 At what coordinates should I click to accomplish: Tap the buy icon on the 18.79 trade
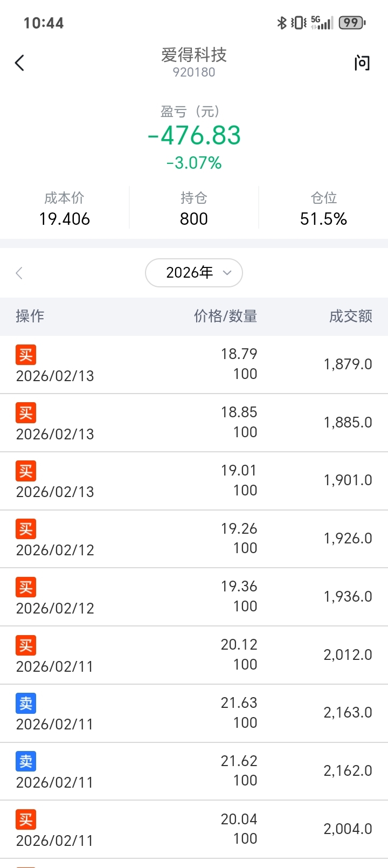point(26,355)
